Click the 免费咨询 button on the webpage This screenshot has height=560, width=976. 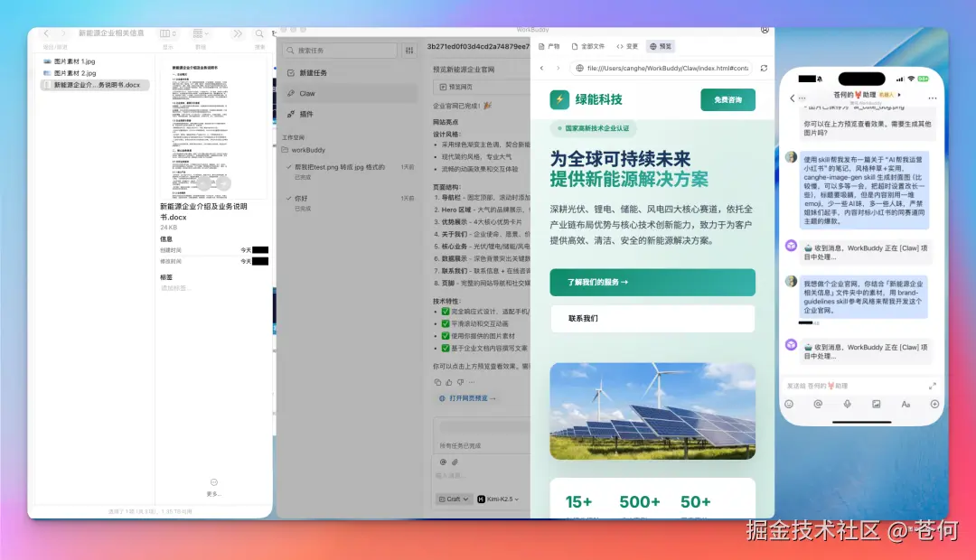(x=729, y=98)
